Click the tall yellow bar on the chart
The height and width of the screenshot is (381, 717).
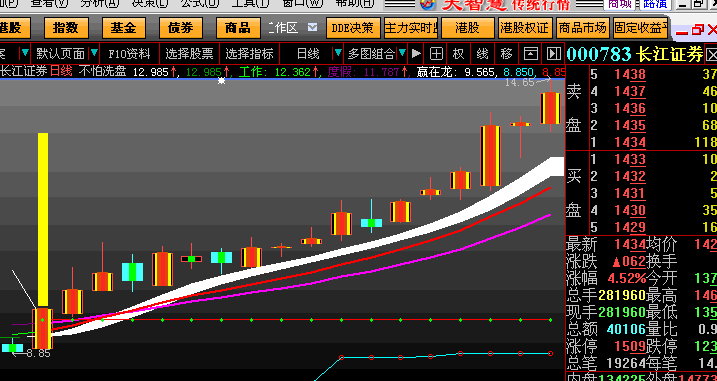pyautogui.click(x=43, y=220)
